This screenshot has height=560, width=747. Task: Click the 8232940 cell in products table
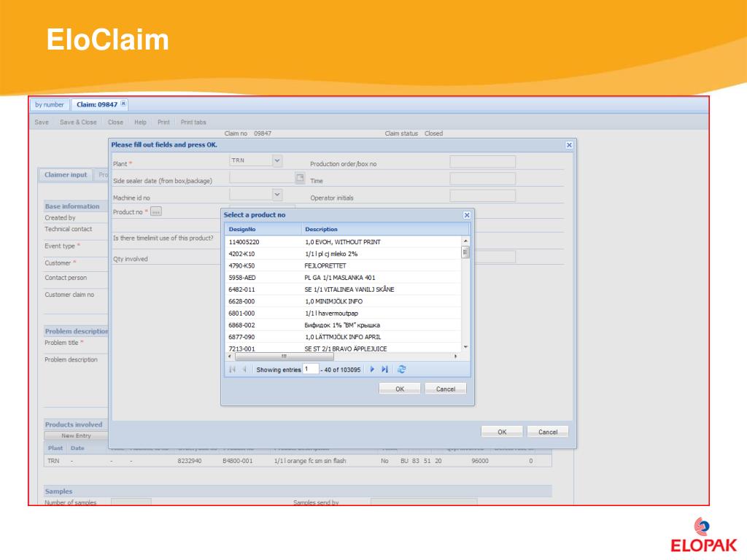click(190, 461)
